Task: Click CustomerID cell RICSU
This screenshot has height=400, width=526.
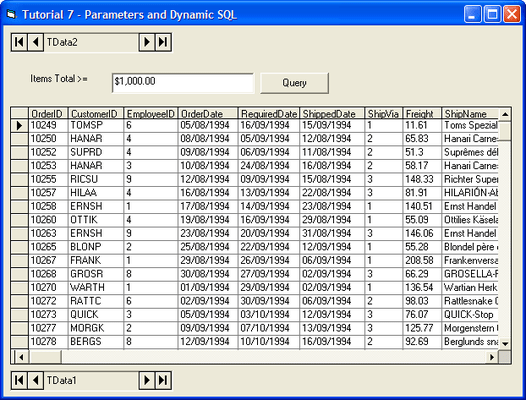Action: point(96,180)
